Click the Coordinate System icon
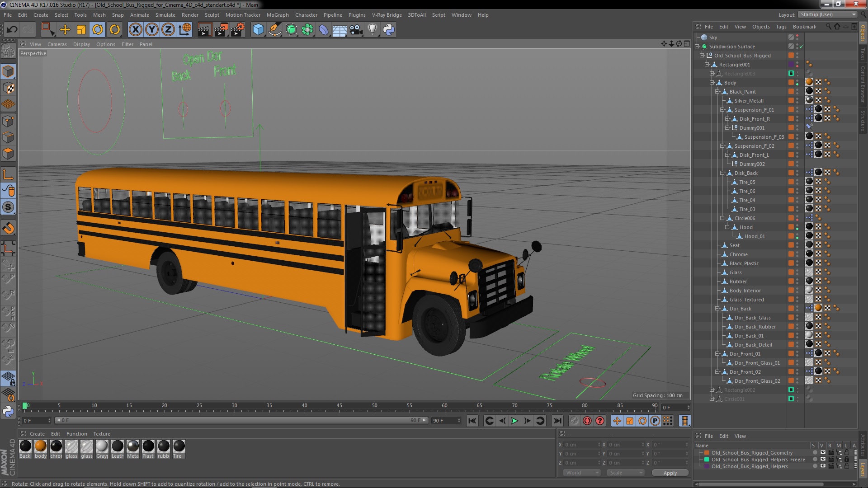868x488 pixels. 185,30
